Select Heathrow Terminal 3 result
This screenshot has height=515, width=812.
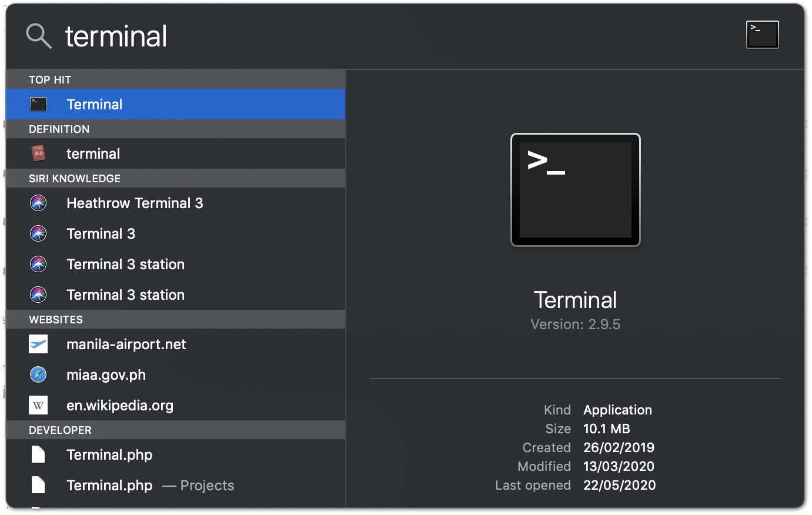(x=135, y=203)
